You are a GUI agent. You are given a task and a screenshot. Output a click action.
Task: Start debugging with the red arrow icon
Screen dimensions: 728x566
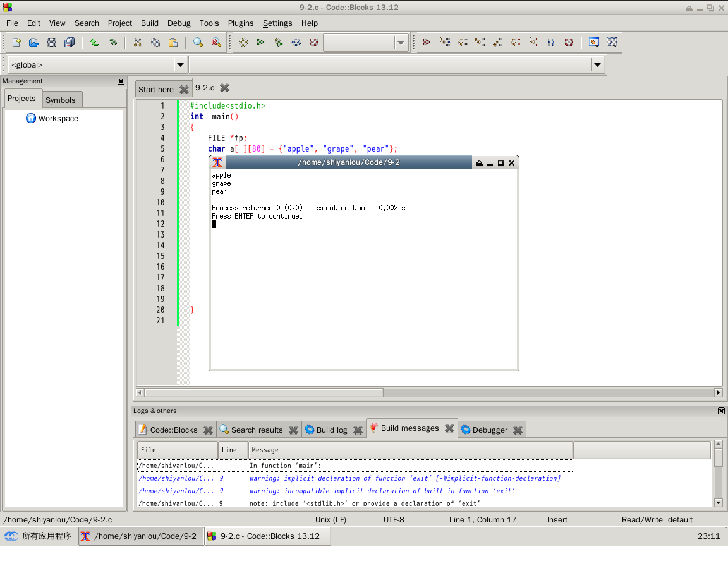click(x=427, y=42)
